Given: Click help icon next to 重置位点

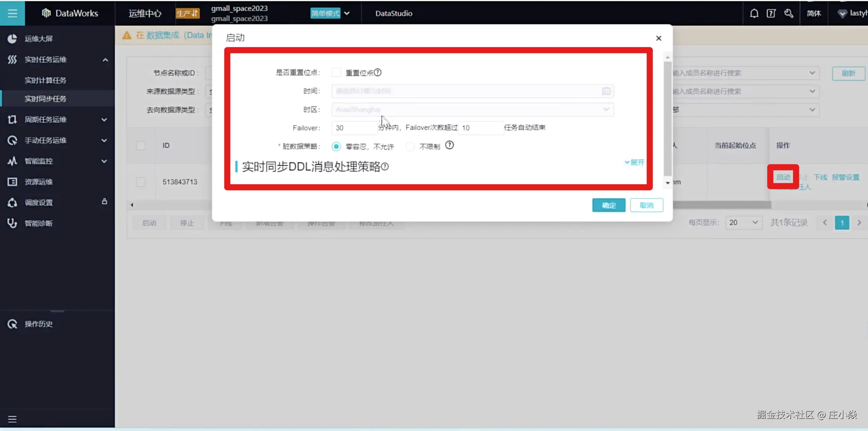Looking at the screenshot, I should 378,72.
